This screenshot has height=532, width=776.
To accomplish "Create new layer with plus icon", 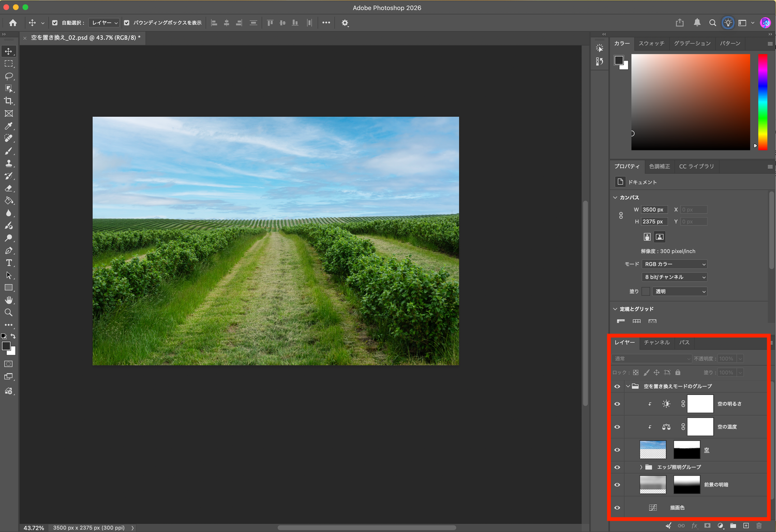I will click(x=746, y=525).
